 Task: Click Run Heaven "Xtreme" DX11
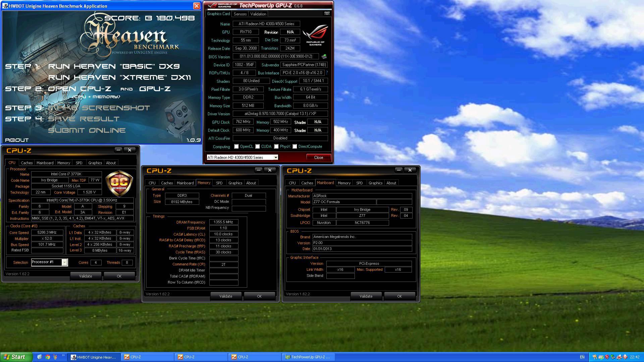[x=120, y=77]
